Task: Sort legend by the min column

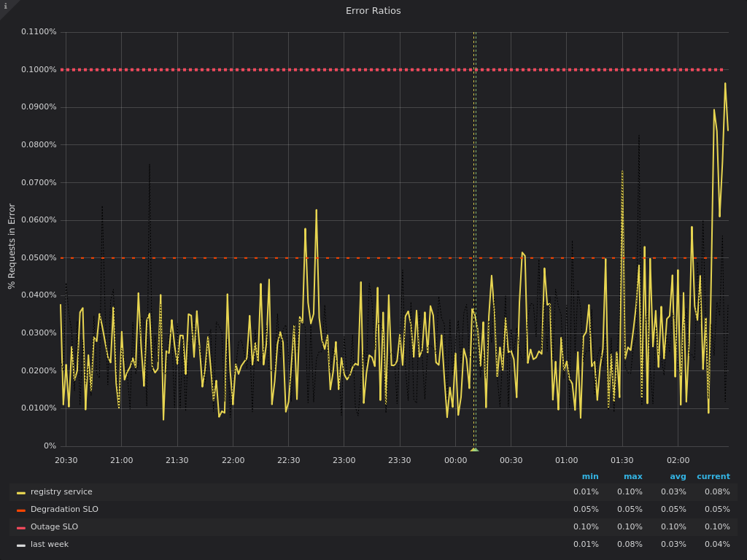Action: point(589,477)
